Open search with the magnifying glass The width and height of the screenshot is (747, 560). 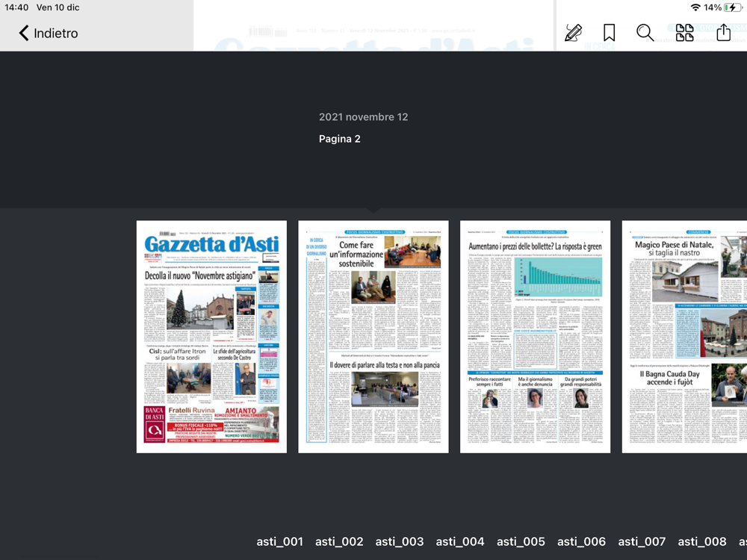coord(645,32)
